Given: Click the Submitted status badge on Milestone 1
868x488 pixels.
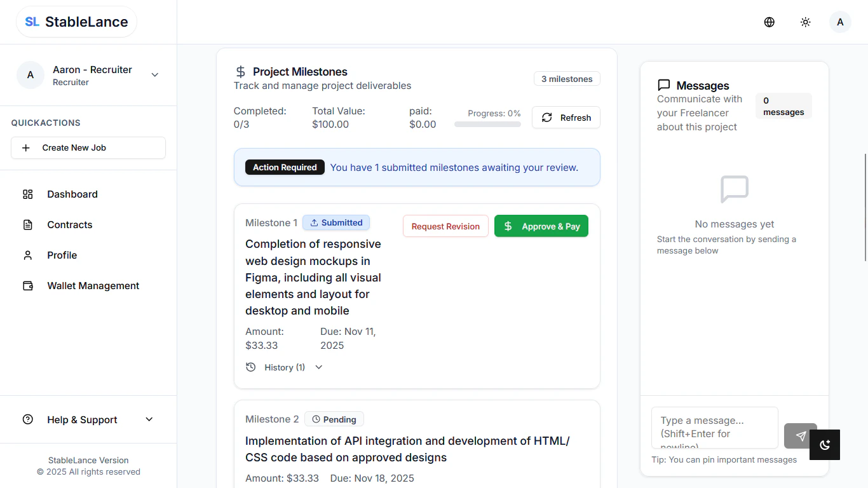Looking at the screenshot, I should pyautogui.click(x=336, y=222).
